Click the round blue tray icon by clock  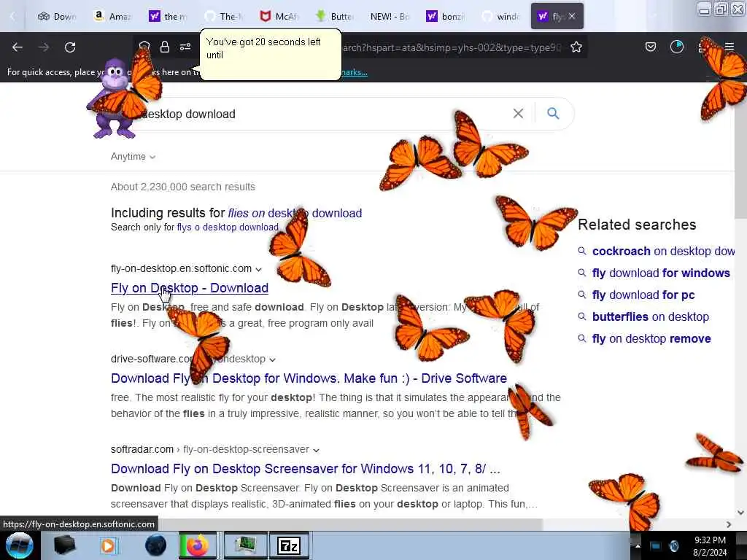tap(674, 545)
